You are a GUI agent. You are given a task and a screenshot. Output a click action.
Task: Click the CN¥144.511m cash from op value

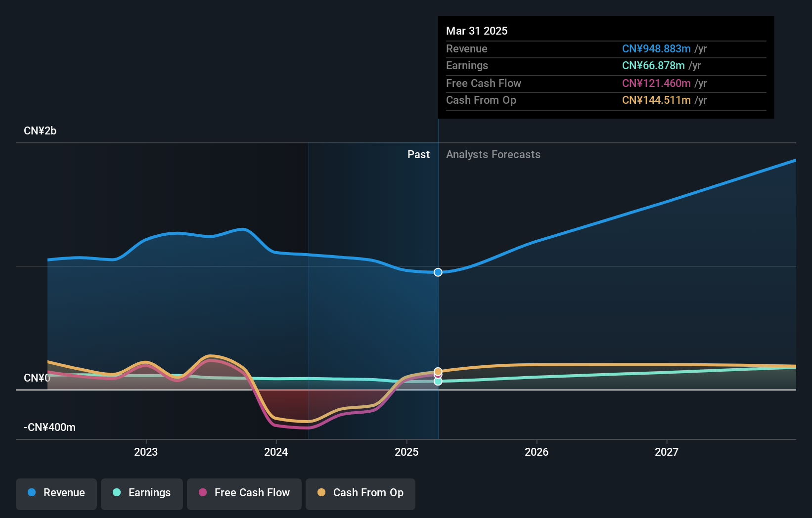(x=656, y=100)
